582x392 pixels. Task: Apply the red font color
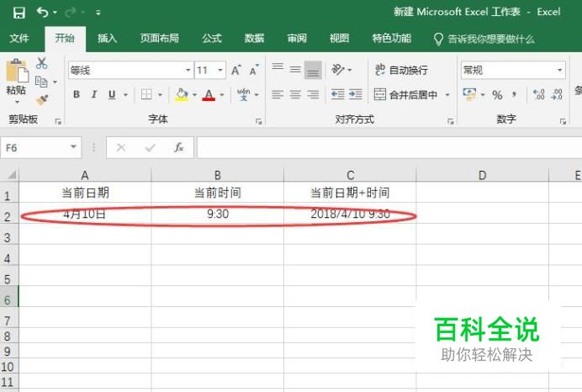[209, 95]
